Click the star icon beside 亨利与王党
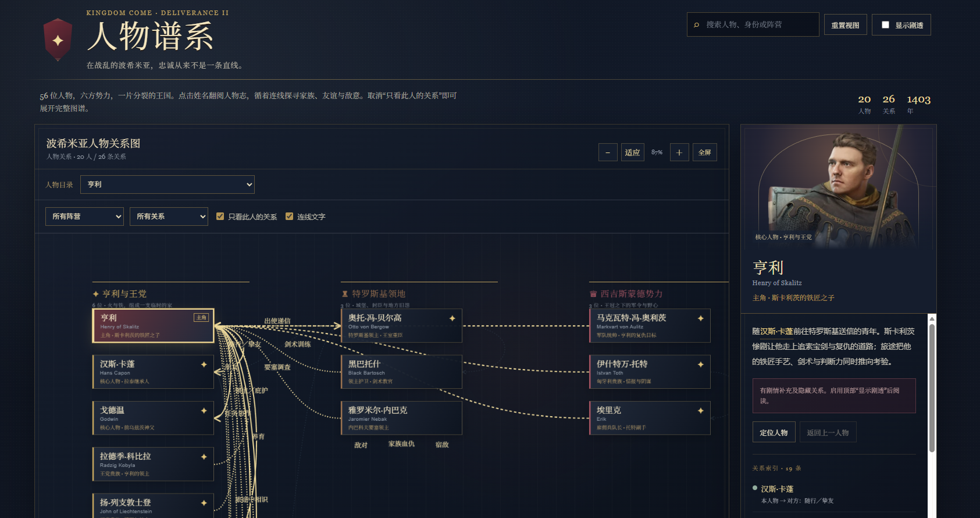The image size is (980, 518). 95,294
